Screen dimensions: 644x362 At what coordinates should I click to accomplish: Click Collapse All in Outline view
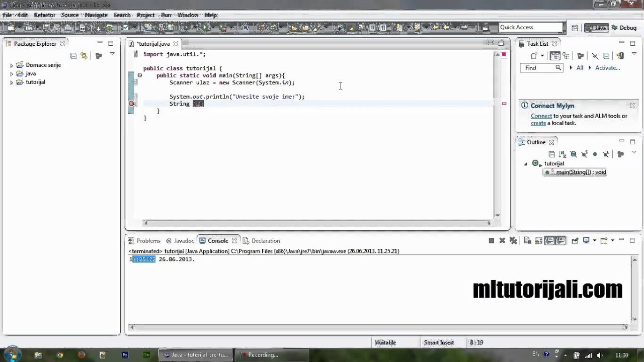552,154
